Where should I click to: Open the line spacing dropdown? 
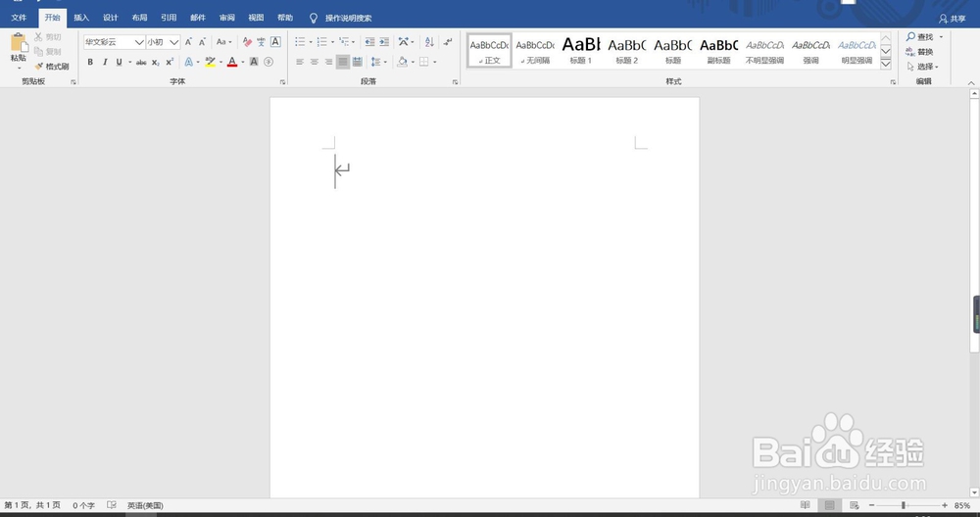(x=378, y=62)
